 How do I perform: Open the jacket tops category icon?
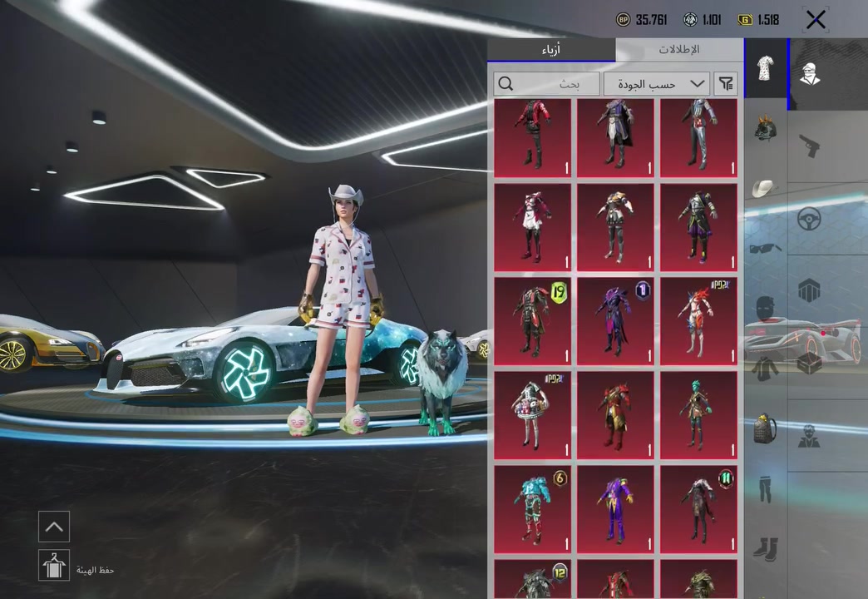coord(765,369)
